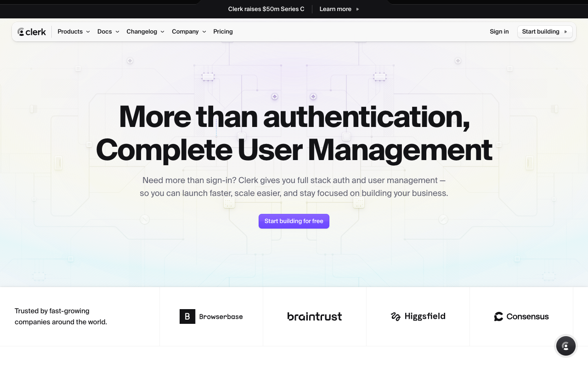Viewport: 588px width, 368px height.
Task: Click the arrow inside Start building button
Action: point(565,32)
